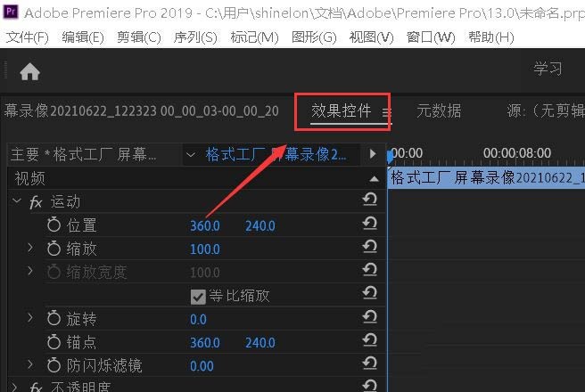Uncheck the 等比缩放 checkbox
This screenshot has height=392, width=585.
tap(198, 296)
